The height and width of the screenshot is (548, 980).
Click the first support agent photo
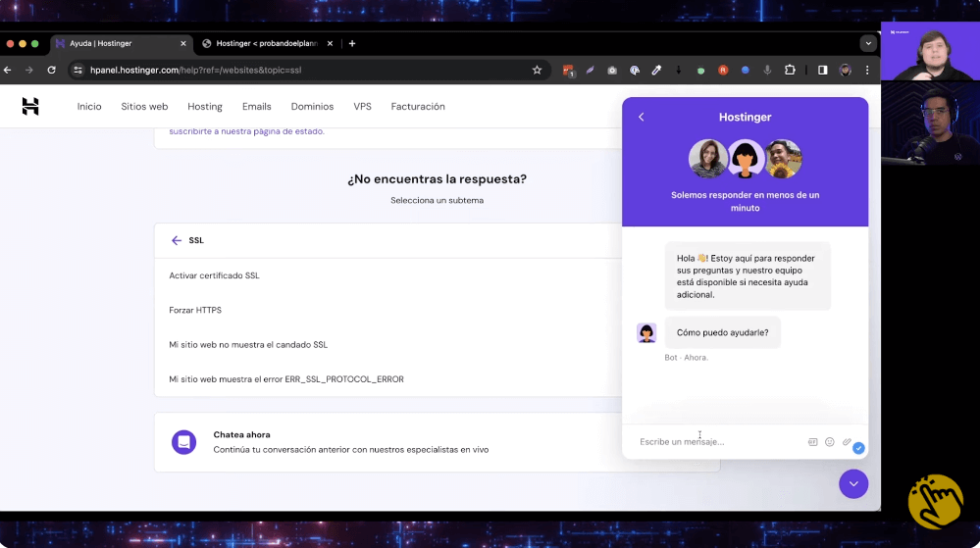click(708, 158)
